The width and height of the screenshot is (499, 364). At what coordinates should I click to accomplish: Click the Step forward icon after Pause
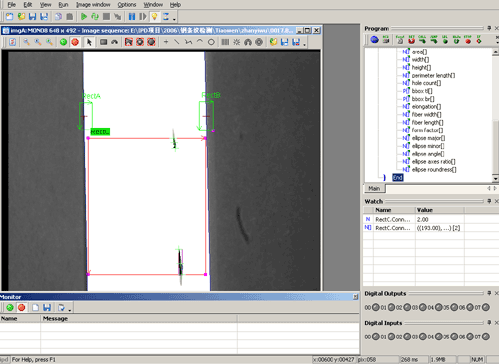pos(143,16)
